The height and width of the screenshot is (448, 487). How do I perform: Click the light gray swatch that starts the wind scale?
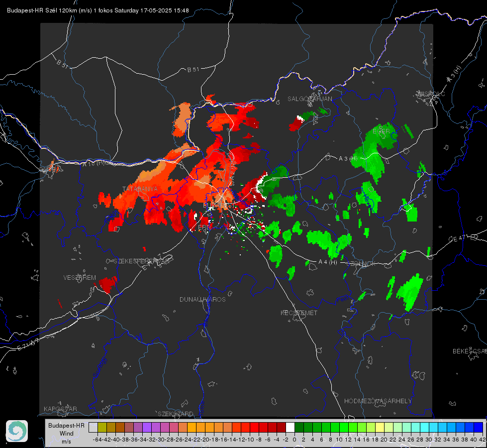93,427
